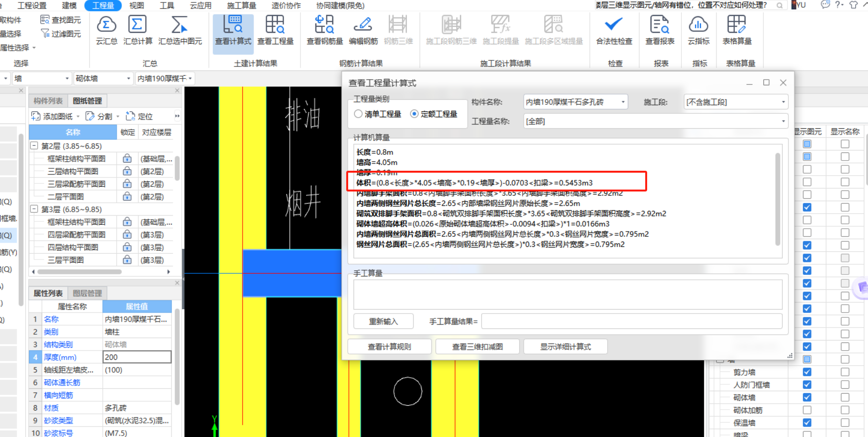The width and height of the screenshot is (868, 437).
Task: Open 查看报表 reports
Action: 660,30
